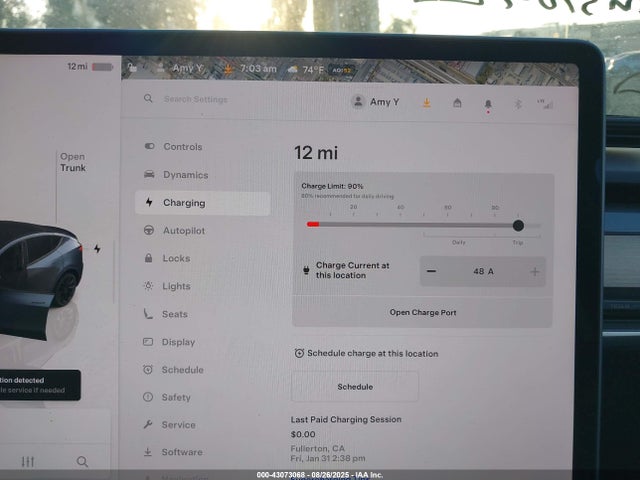Click the bottom bar search magnifier icon
Viewport: 640px width, 480px height.
[x=82, y=462]
